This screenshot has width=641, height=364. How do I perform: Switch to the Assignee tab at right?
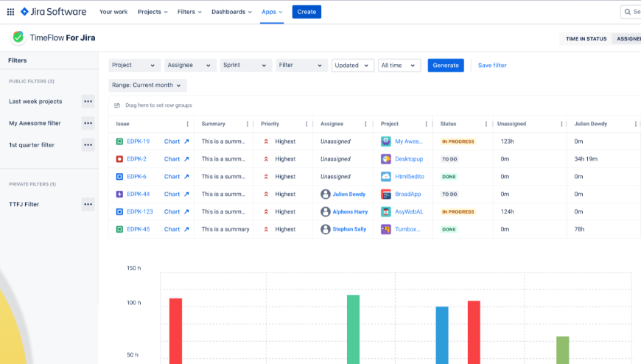628,39
